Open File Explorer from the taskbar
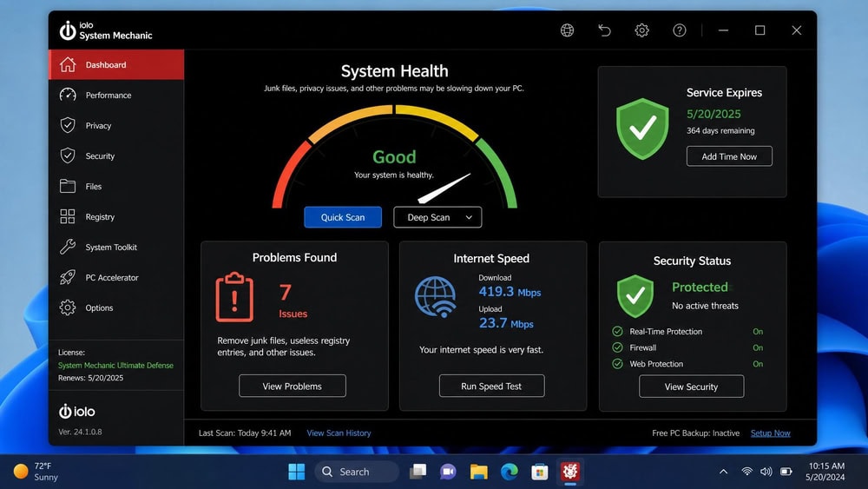This screenshot has width=868, height=489. coord(479,472)
